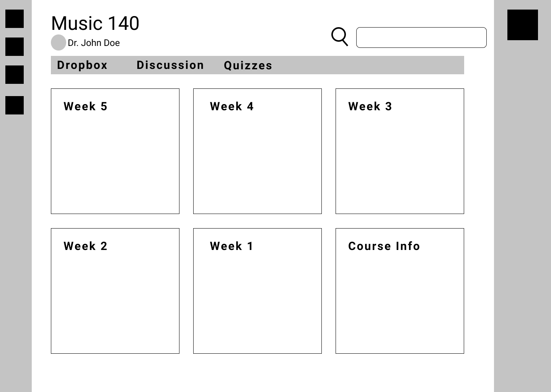Click the black icon in the top-right corner

pos(522,26)
